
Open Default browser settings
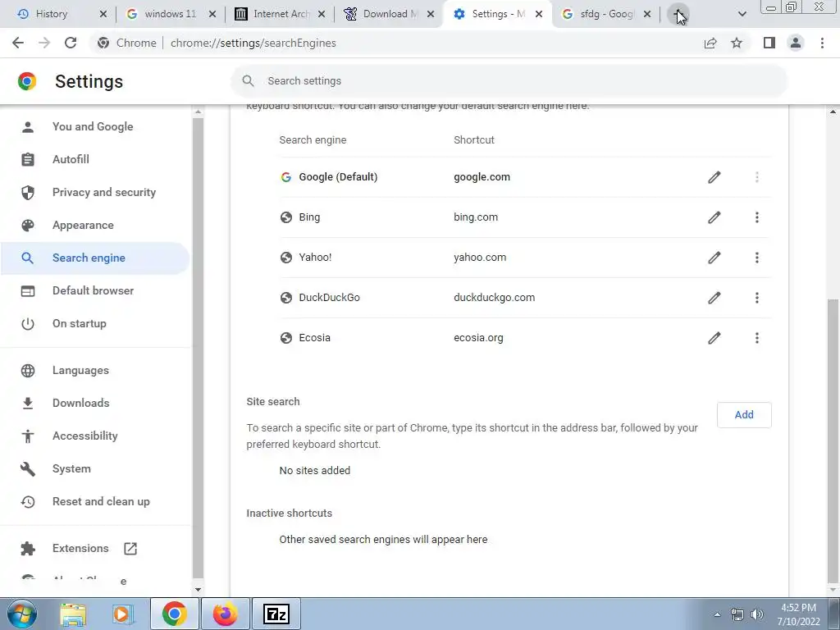point(94,291)
